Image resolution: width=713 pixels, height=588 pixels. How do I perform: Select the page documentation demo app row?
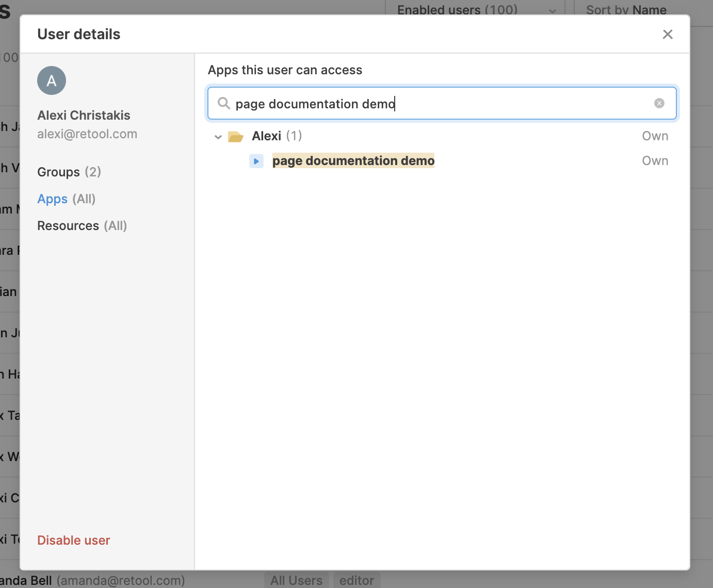pos(442,161)
